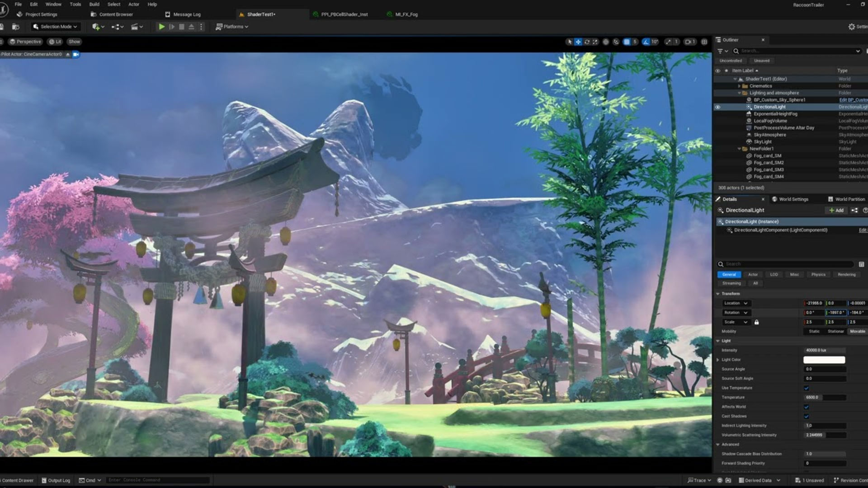Toggle the Cast Shadows checkbox

tap(807, 416)
